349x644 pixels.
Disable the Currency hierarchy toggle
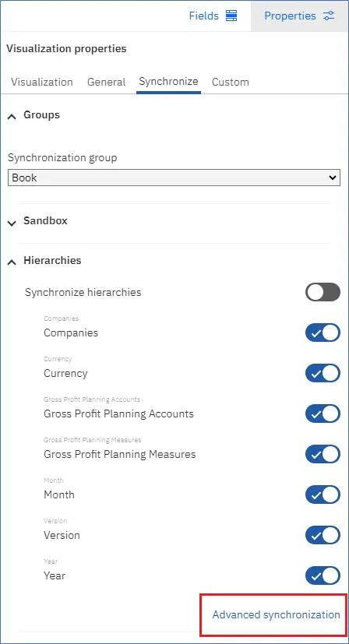point(323,373)
